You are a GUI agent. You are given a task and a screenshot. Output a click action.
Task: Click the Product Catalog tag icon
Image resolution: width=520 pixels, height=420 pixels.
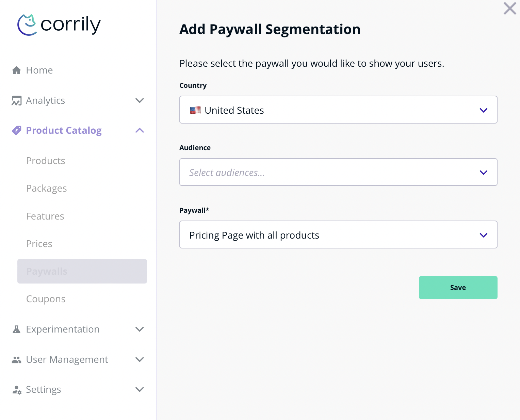16,130
